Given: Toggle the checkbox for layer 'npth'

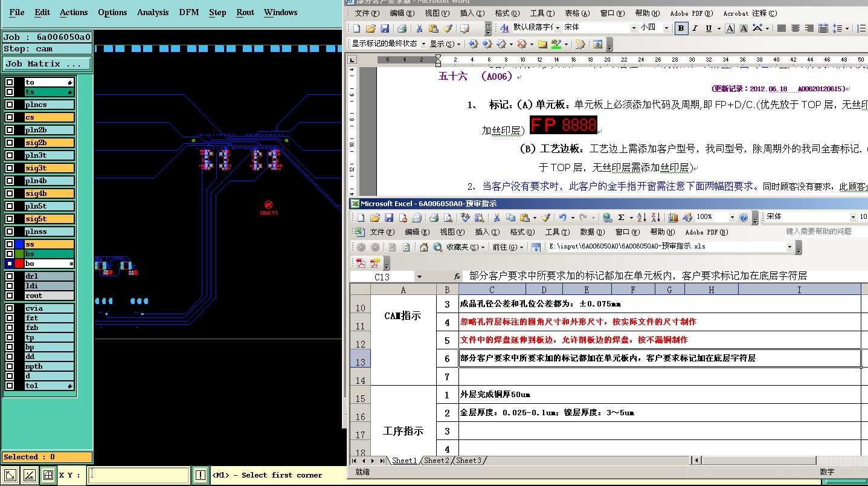Looking at the screenshot, I should 10,366.
